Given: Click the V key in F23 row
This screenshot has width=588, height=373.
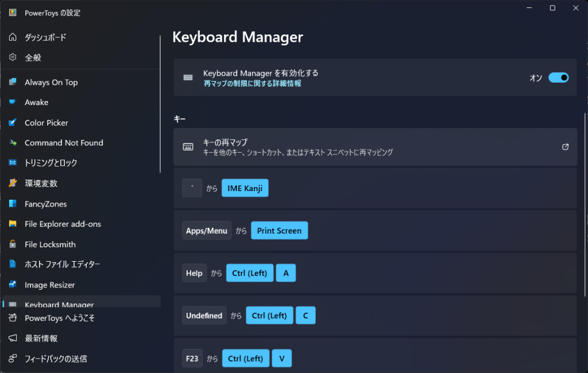Looking at the screenshot, I should [x=281, y=358].
